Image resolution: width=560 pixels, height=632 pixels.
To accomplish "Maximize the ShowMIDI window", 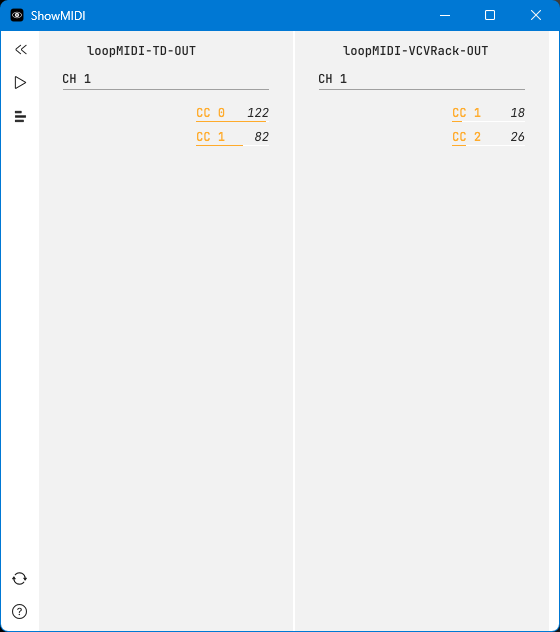I will tap(490, 15).
